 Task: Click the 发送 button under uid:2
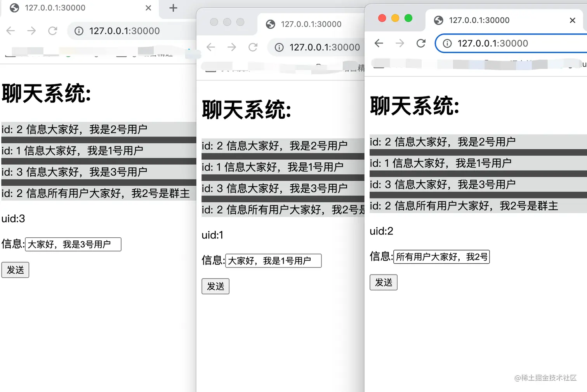coord(383,282)
